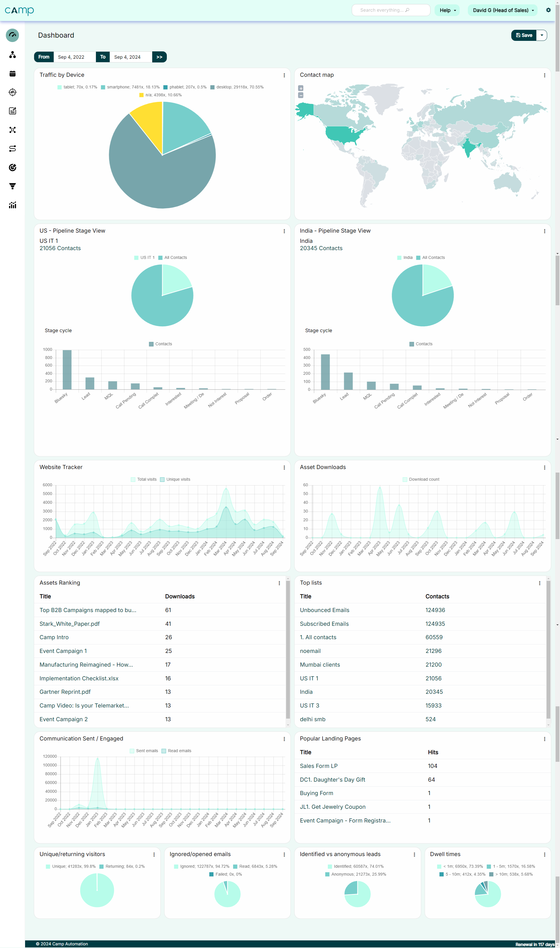Open US - Pipeline Stage View kebab menu
Screen dimensions: 560x948
[284, 231]
